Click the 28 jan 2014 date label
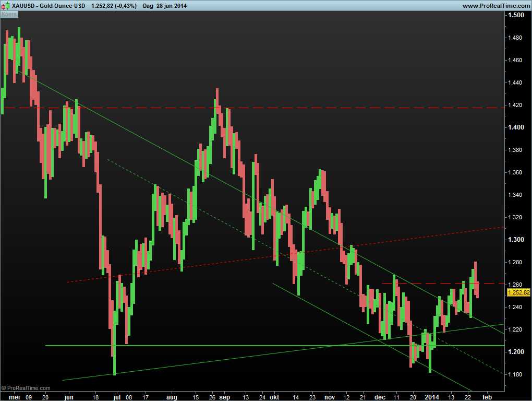 pos(172,5)
